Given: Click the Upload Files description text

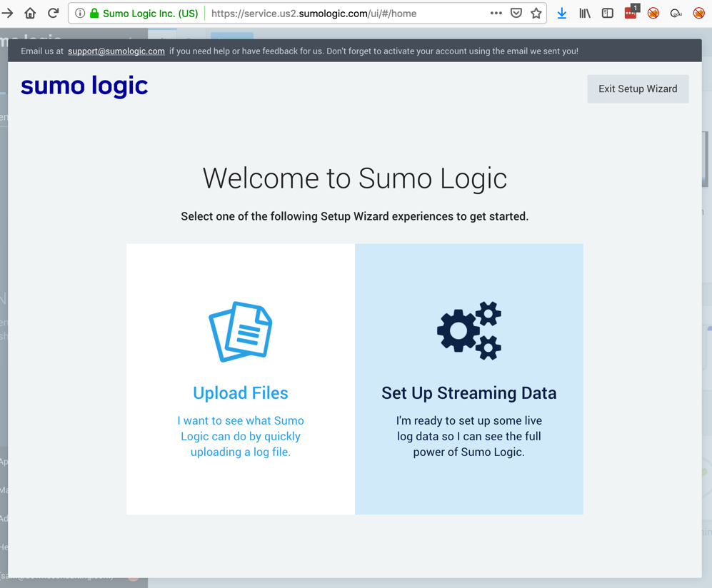Looking at the screenshot, I should 241,437.
